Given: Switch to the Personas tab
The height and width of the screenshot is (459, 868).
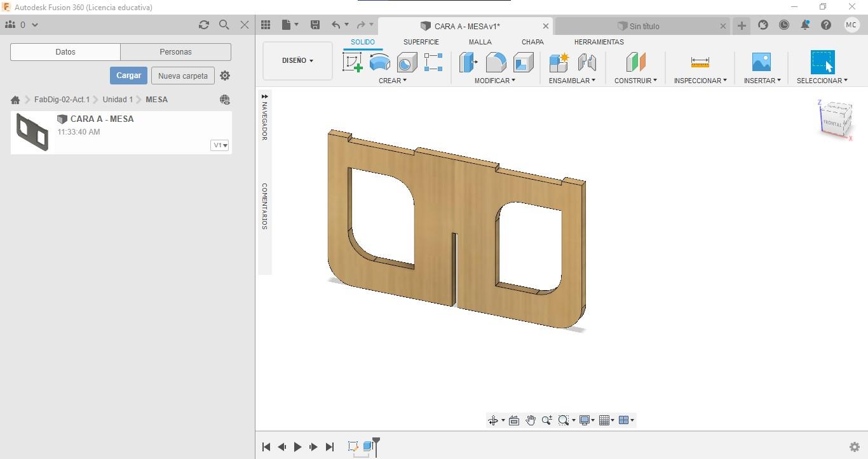Looking at the screenshot, I should point(175,52).
